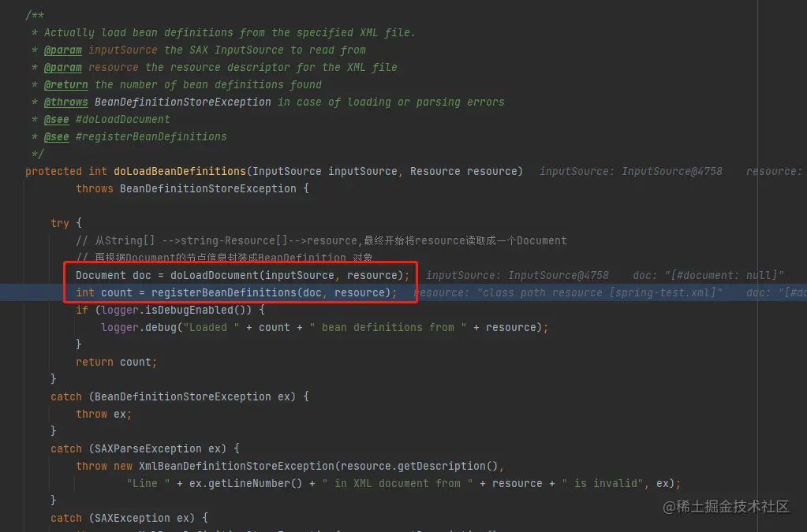
Task: Click ex.getLineNumber() call
Action: (246, 484)
